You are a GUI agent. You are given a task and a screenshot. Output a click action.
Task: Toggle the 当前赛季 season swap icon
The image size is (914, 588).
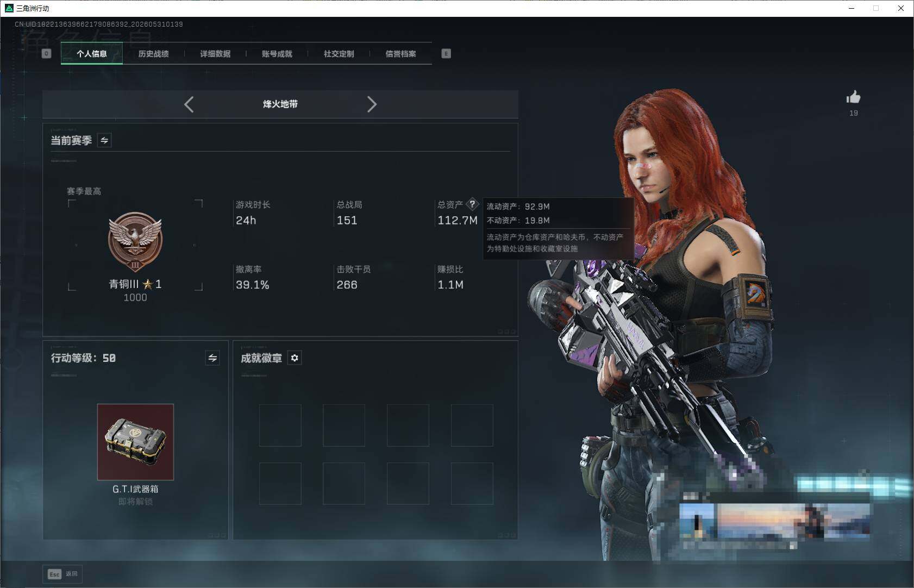point(104,140)
